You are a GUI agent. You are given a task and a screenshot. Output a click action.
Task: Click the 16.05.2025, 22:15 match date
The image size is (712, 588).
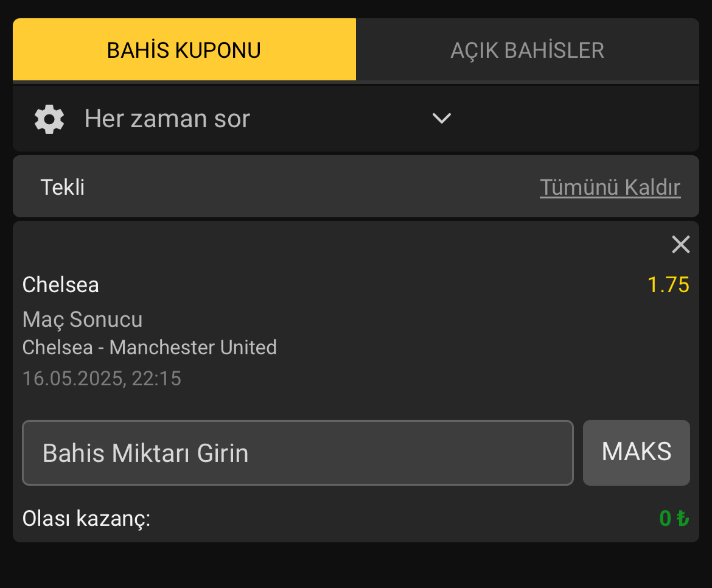click(102, 378)
